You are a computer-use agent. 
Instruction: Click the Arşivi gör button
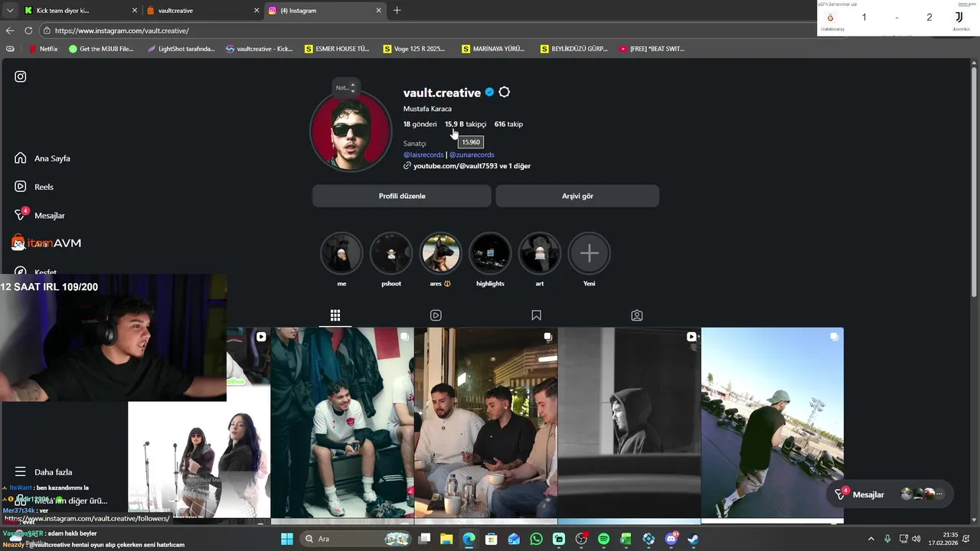tap(577, 196)
